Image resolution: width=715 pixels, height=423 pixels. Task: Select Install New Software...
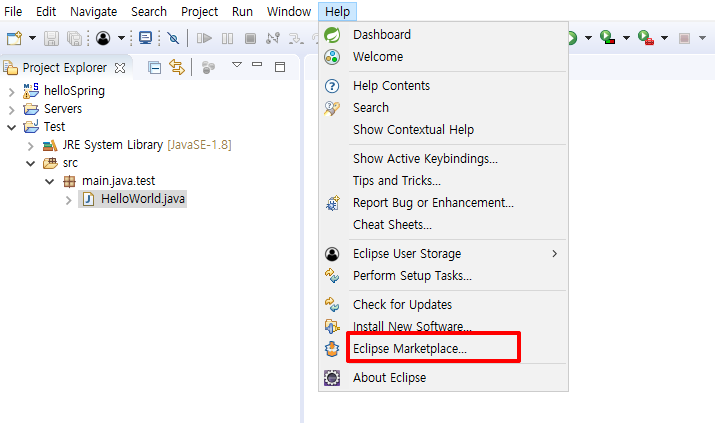coord(443,326)
